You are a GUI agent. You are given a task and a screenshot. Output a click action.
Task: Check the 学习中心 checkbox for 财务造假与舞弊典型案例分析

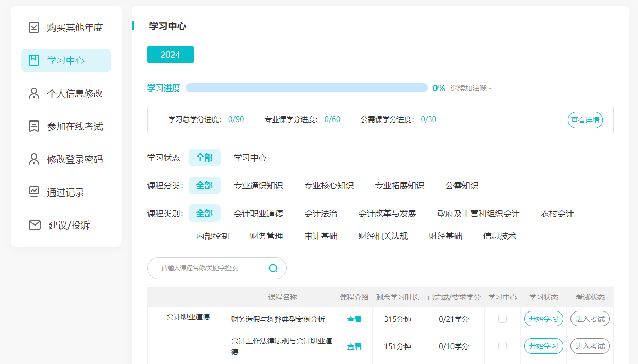click(x=502, y=319)
